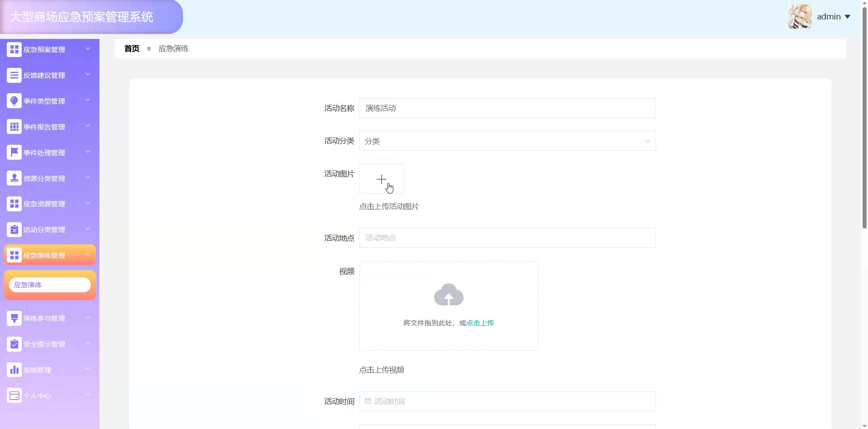Expand the 安全提示管理 menu chevron
The image size is (868, 429).
tap(88, 344)
